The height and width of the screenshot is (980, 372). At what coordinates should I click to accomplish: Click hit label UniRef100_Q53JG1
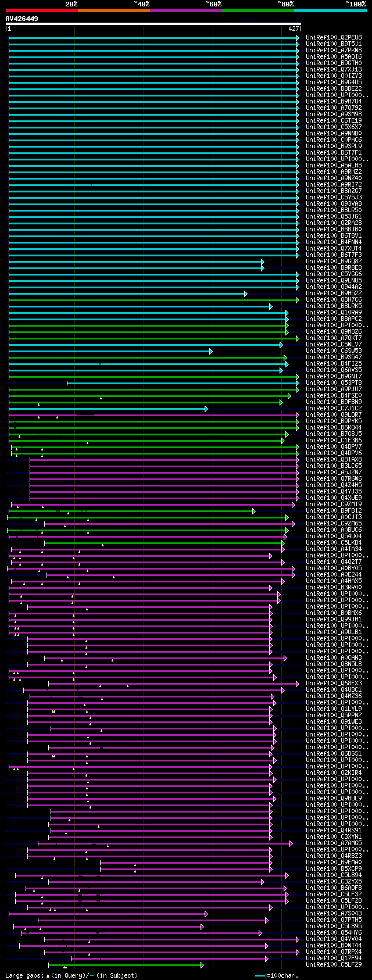pyautogui.click(x=334, y=216)
